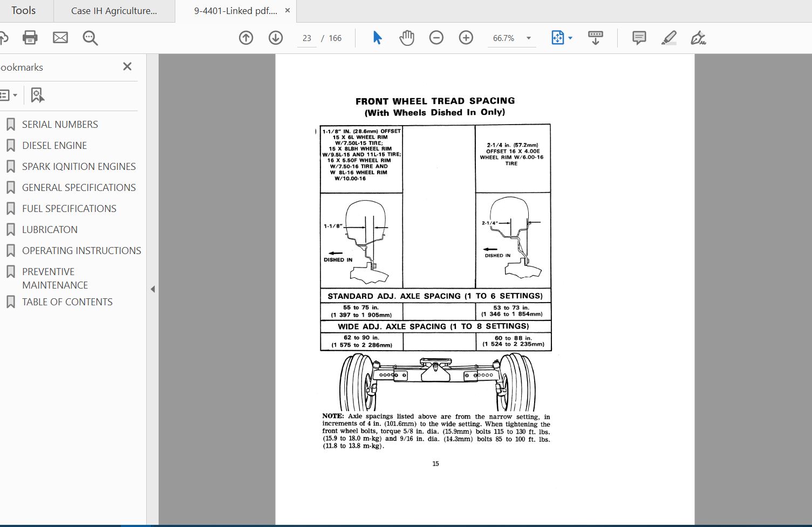Click the '55 to 75 in.' cell

pyautogui.click(x=361, y=311)
